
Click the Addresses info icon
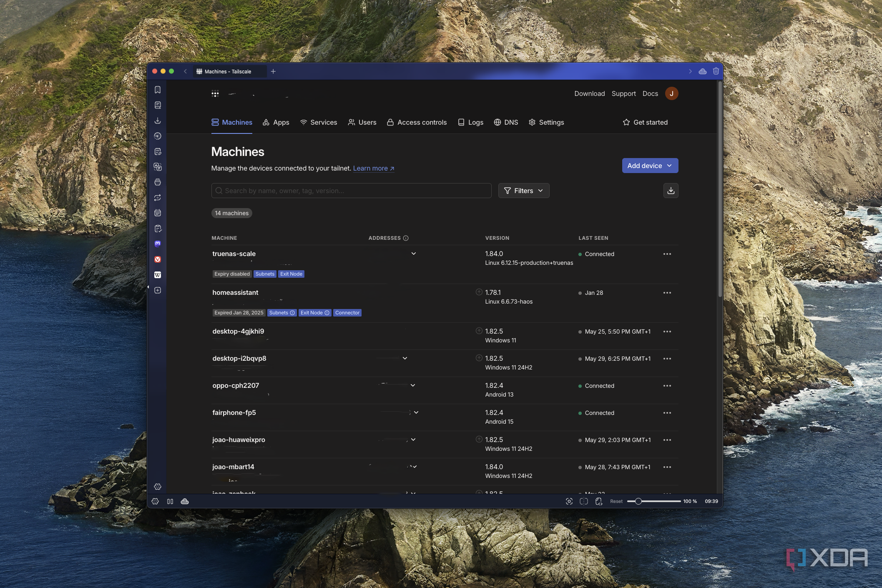pyautogui.click(x=406, y=238)
